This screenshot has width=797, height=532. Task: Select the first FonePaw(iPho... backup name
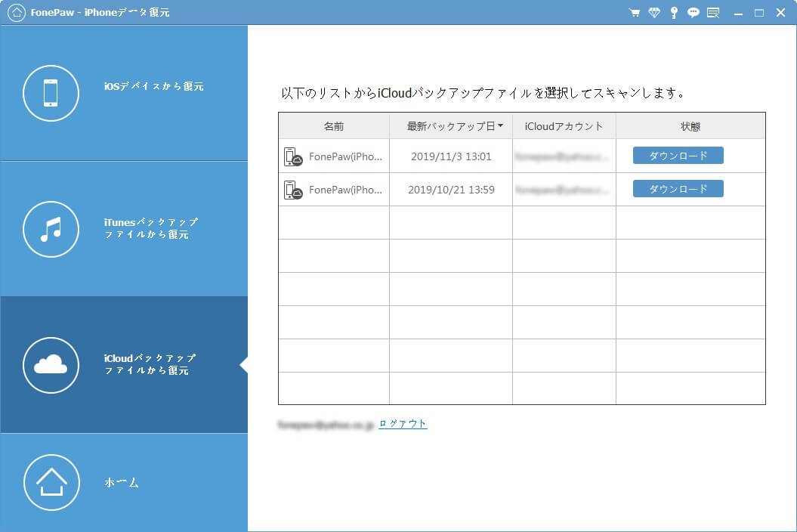tap(346, 156)
